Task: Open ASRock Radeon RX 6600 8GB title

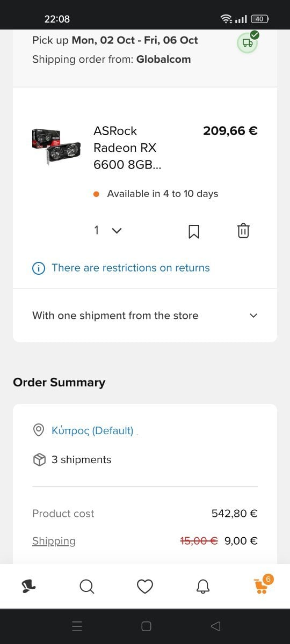Action: pos(127,148)
